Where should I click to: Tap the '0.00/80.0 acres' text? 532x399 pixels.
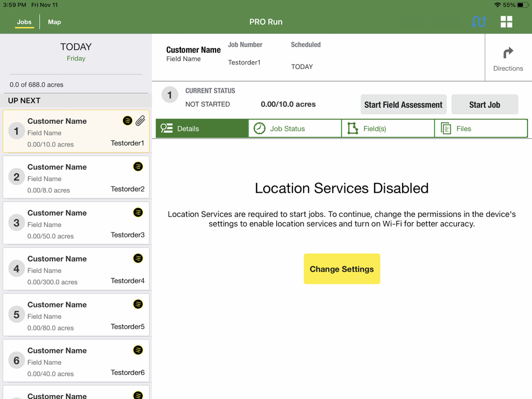[50, 328]
